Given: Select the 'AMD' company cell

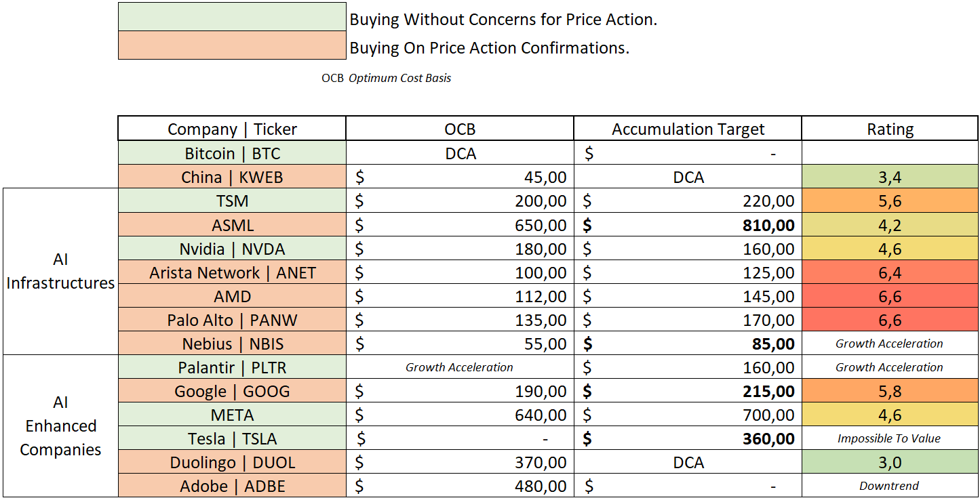Looking at the screenshot, I should (232, 295).
